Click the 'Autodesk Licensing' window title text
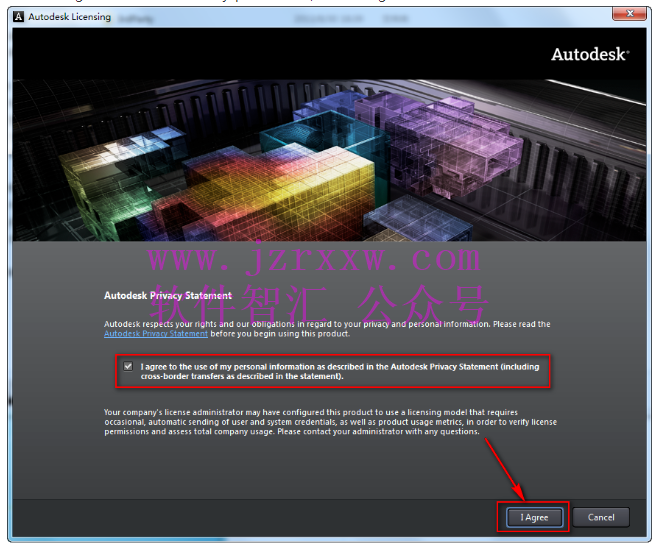This screenshot has height=550, width=659. pyautogui.click(x=70, y=17)
